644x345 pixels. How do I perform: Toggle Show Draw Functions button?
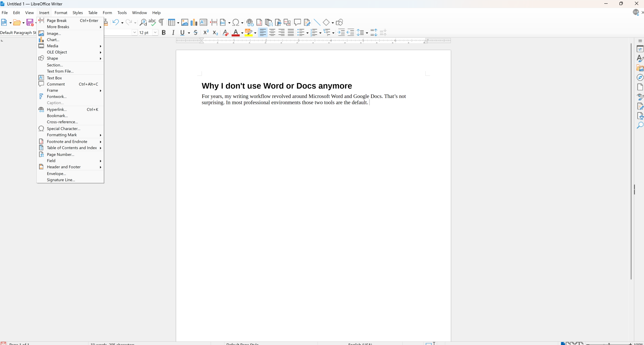[x=339, y=23]
